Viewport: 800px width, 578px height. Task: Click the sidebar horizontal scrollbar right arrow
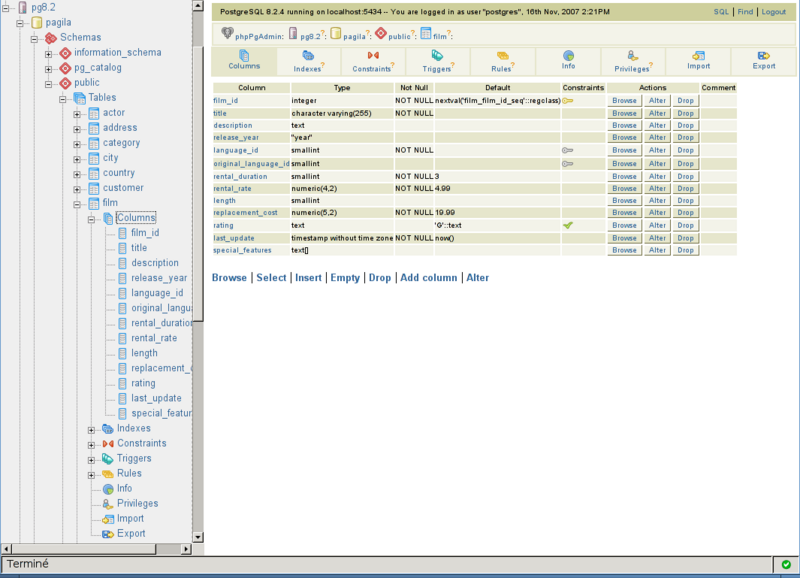[x=197, y=549]
